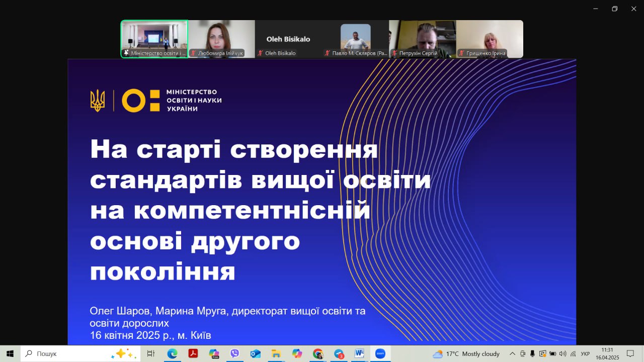
Task: Click the Task View icon
Action: [150, 353]
